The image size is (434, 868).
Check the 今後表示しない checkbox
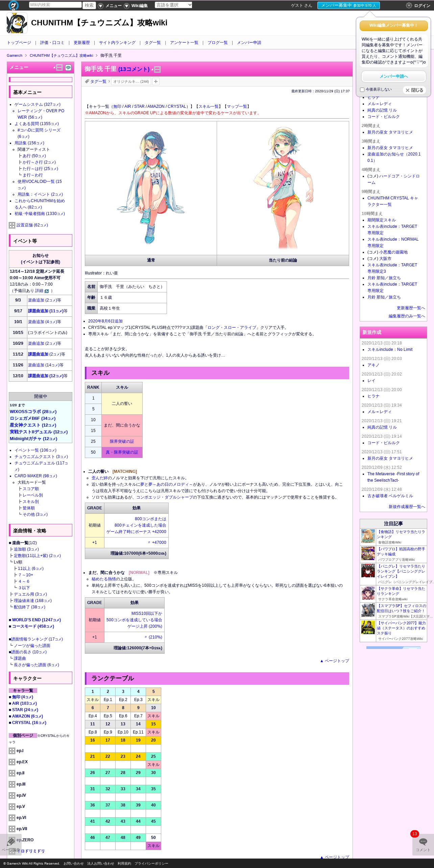(x=362, y=90)
